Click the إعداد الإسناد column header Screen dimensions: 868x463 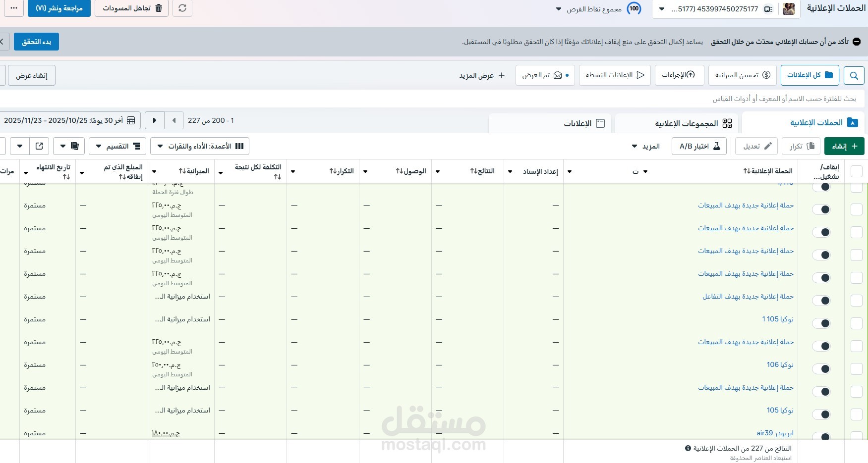(x=540, y=171)
